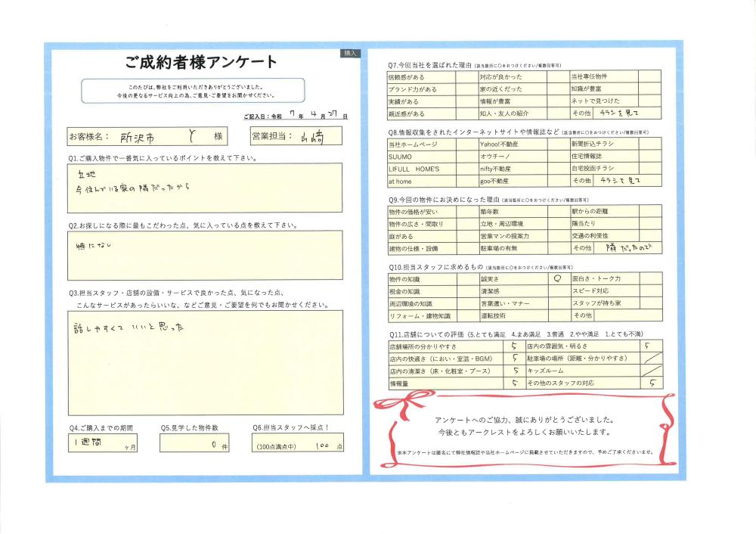Click the 営業担当 sales rep field
The height and width of the screenshot is (534, 756).
(296, 137)
